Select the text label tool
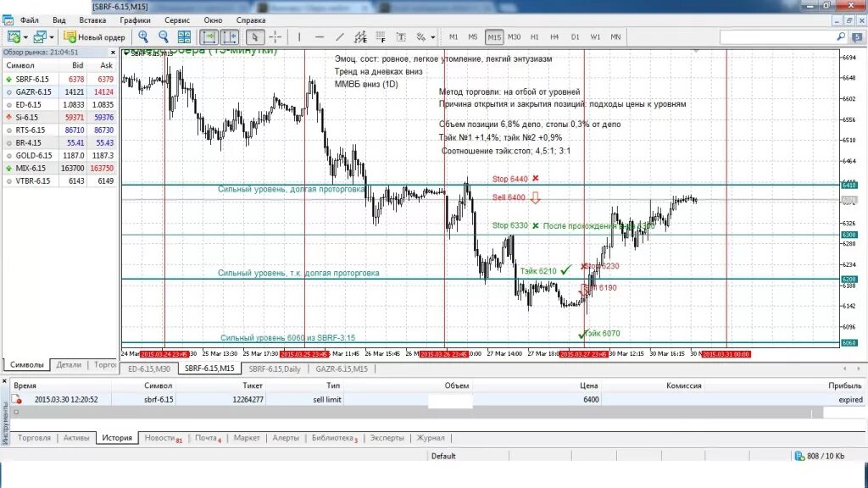The height and width of the screenshot is (488, 868). [401, 37]
